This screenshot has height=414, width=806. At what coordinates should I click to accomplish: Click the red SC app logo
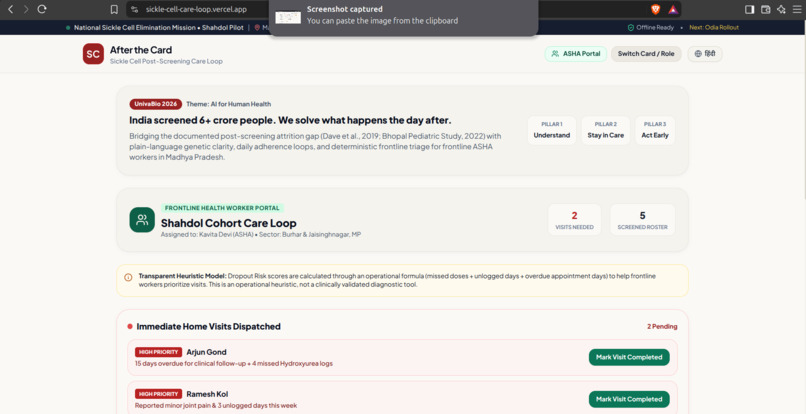point(93,54)
